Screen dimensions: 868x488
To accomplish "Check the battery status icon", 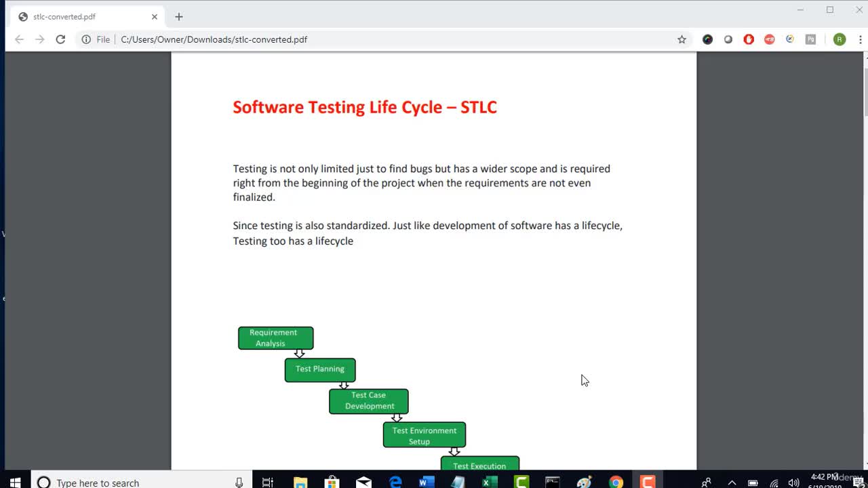I will (753, 483).
